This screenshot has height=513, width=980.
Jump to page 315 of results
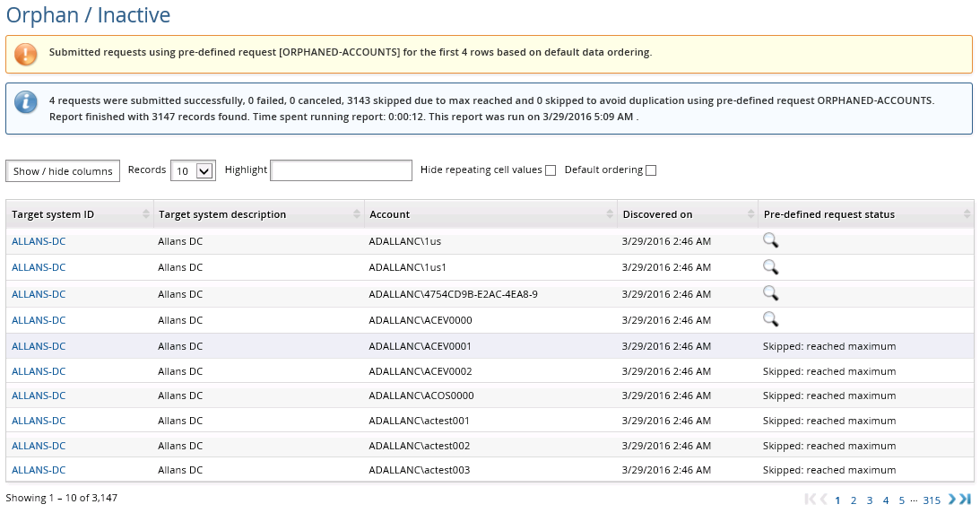[932, 500]
